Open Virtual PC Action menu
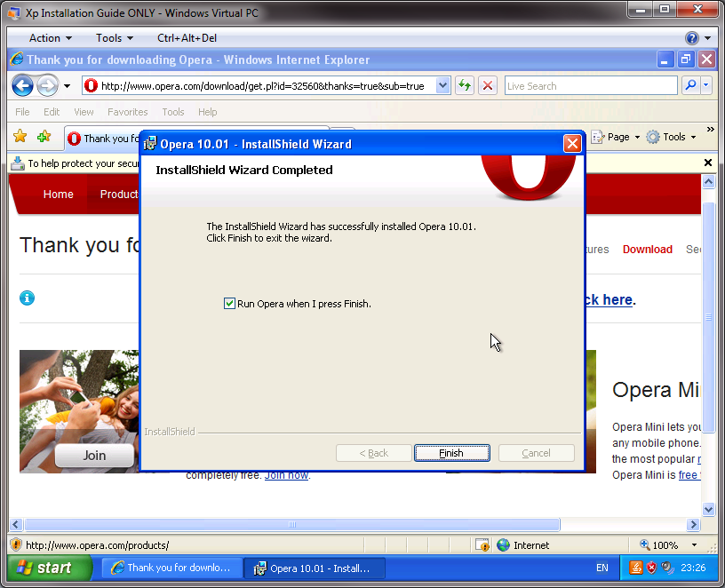The height and width of the screenshot is (588, 725). [x=50, y=38]
